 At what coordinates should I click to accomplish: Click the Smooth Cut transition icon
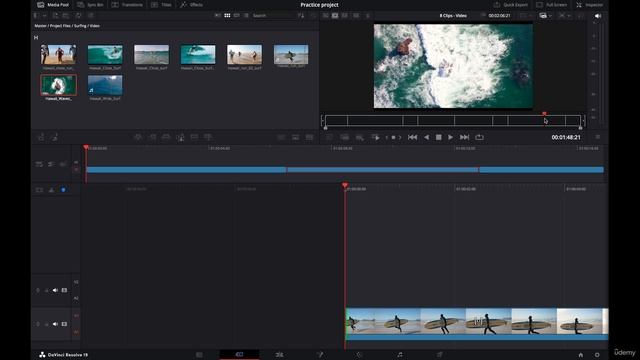click(309, 138)
